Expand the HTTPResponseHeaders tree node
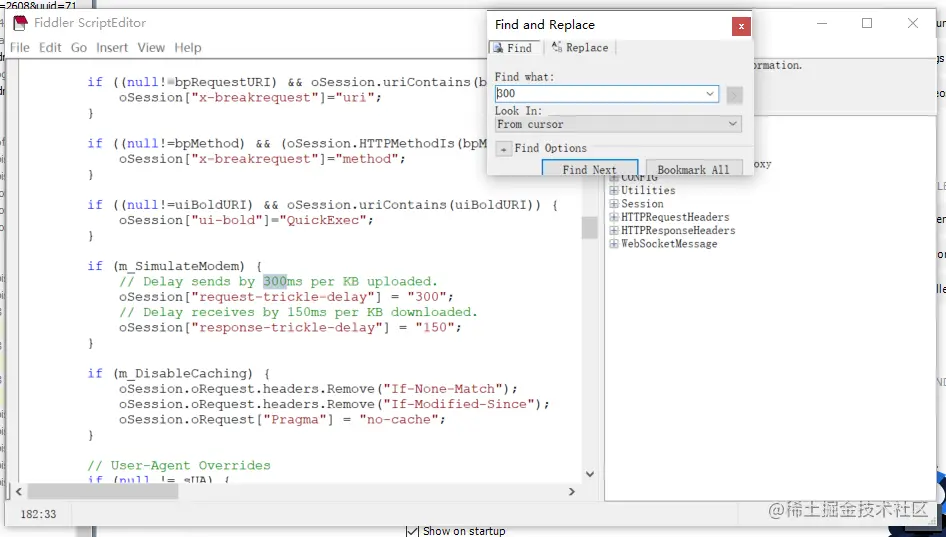Image resolution: width=946 pixels, height=537 pixels. (614, 230)
